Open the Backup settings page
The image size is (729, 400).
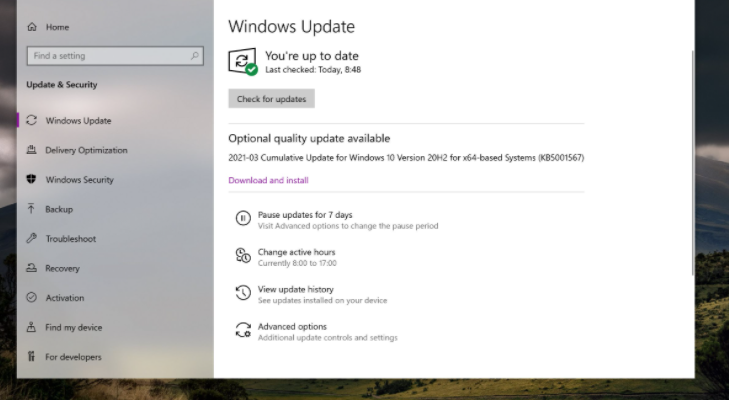(59, 209)
